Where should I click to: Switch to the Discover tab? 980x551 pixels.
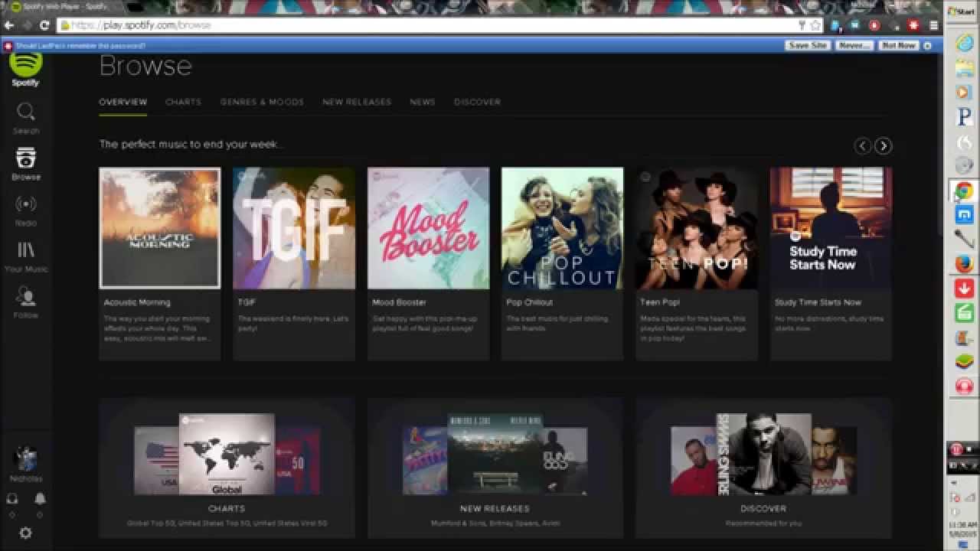coord(477,102)
